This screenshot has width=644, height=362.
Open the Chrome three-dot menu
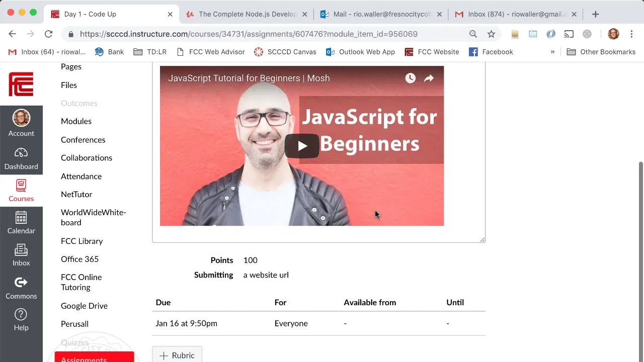click(631, 34)
